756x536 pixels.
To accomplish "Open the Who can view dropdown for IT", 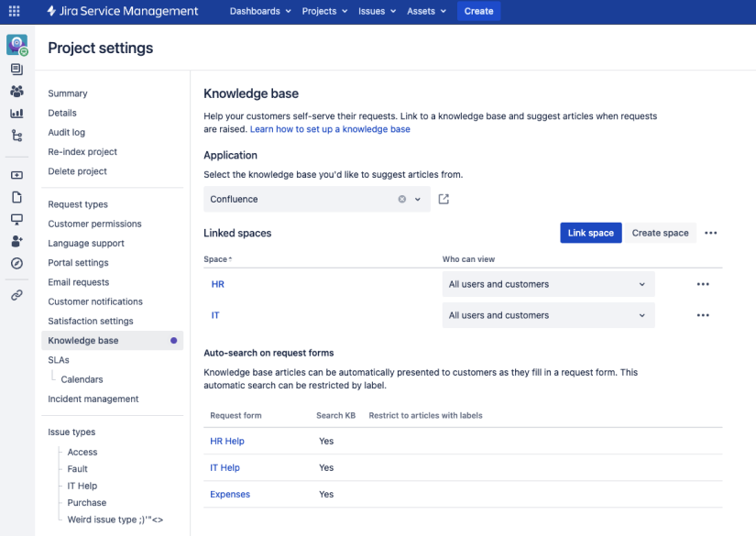I will [548, 315].
